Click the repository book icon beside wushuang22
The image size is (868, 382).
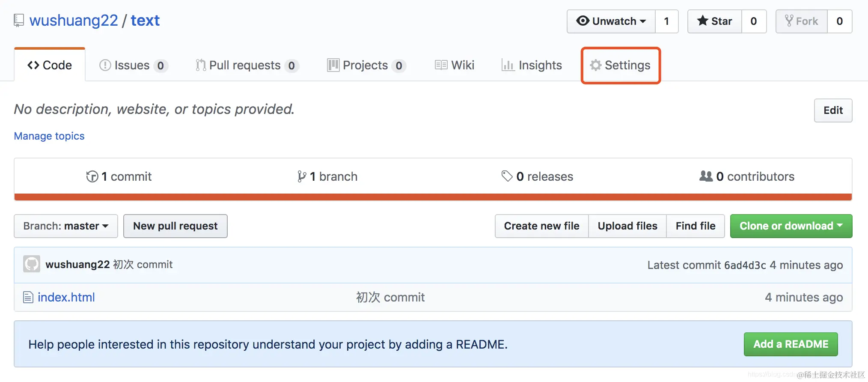point(19,21)
